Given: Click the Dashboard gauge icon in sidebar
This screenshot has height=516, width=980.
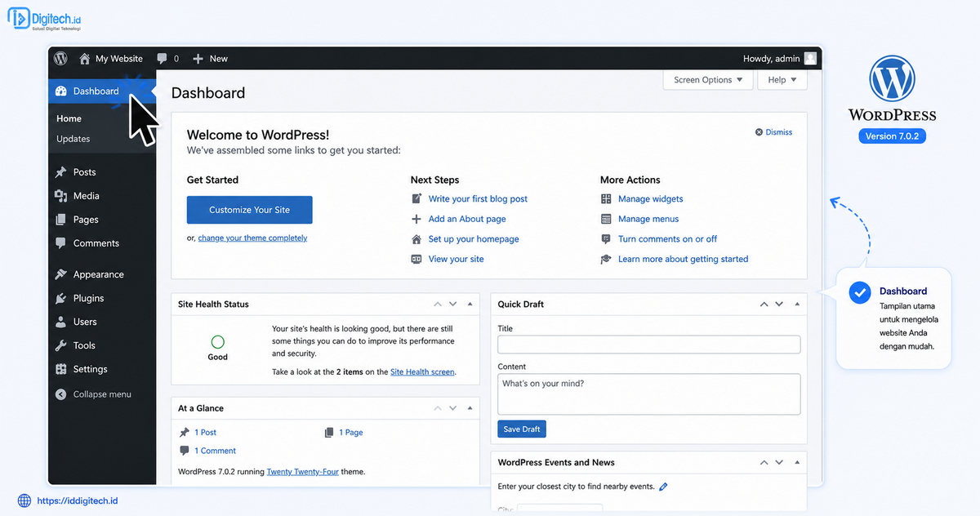Looking at the screenshot, I should [x=61, y=91].
